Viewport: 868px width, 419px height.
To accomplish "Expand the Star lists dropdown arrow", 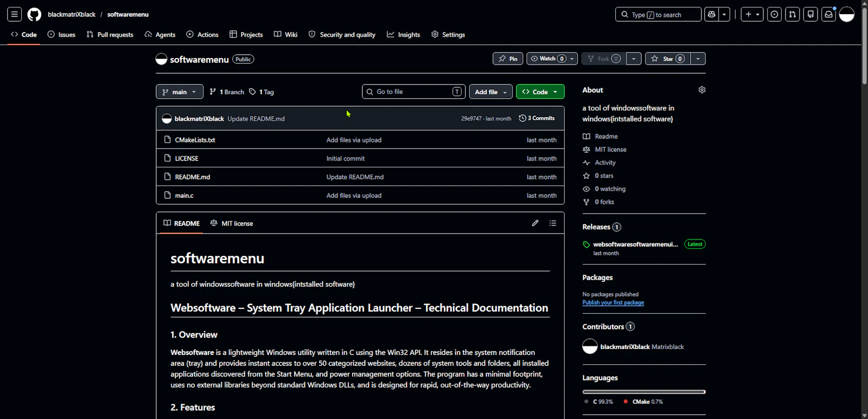I will (x=698, y=59).
